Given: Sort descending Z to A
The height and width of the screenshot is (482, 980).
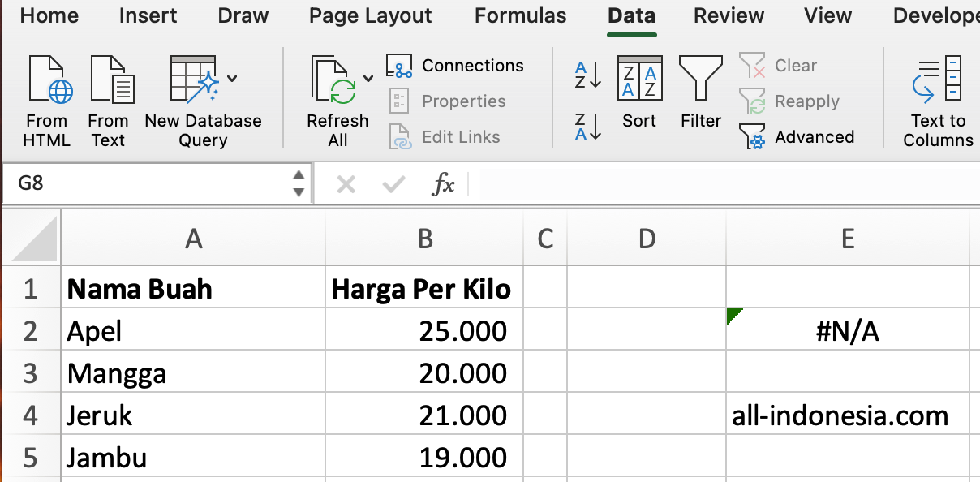Looking at the screenshot, I should 588,127.
